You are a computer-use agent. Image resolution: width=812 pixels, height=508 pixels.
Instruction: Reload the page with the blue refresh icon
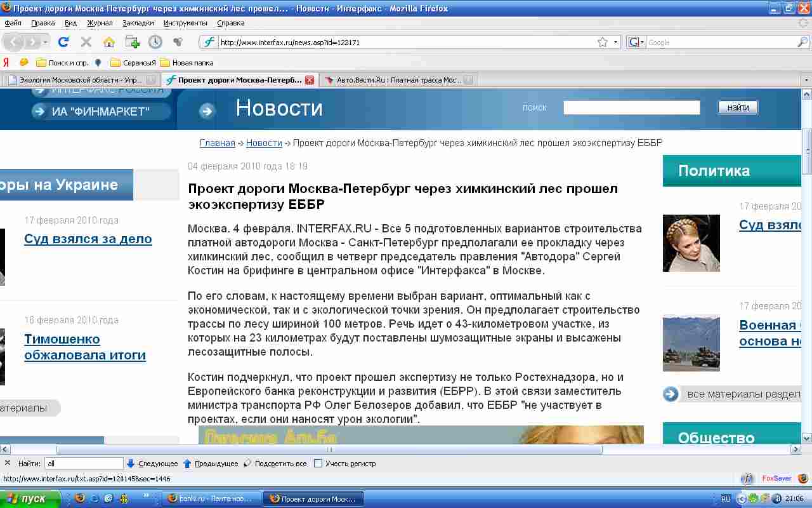(63, 43)
